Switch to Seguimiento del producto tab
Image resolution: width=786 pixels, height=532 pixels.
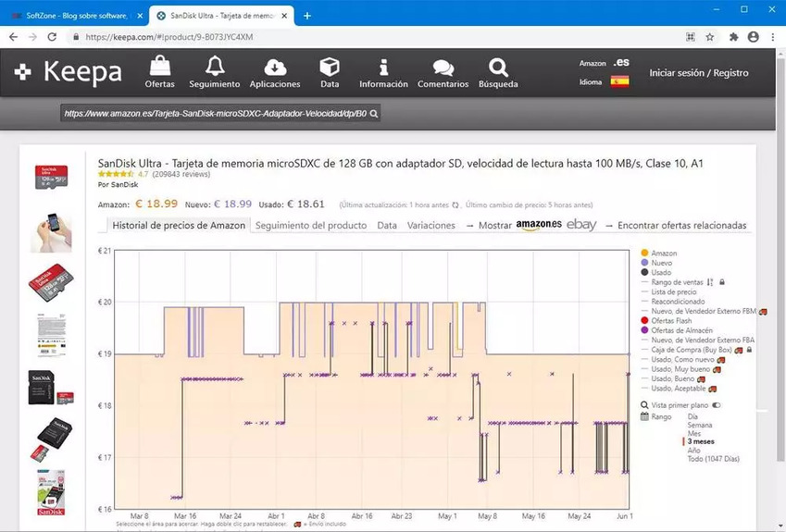pyautogui.click(x=311, y=225)
